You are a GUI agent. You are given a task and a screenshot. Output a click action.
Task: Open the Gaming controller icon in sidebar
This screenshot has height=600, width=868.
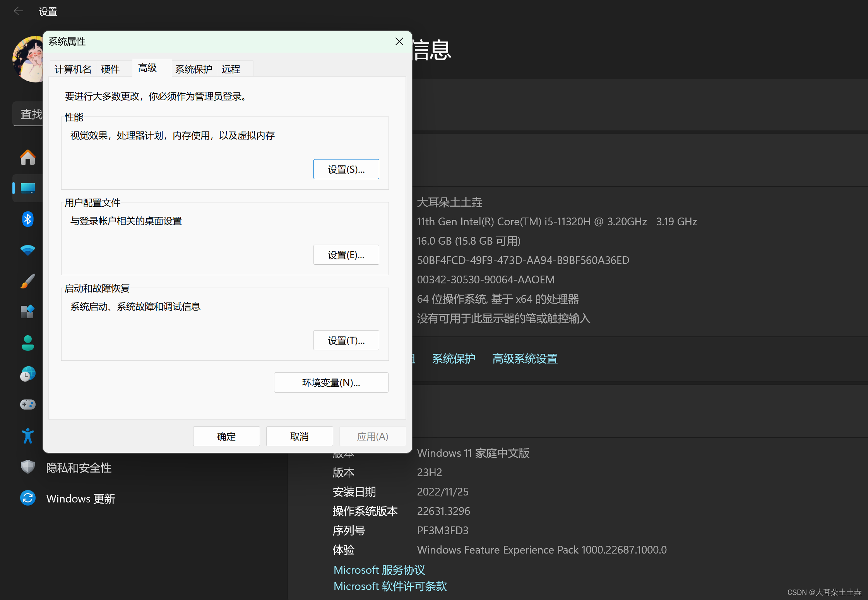click(x=27, y=405)
